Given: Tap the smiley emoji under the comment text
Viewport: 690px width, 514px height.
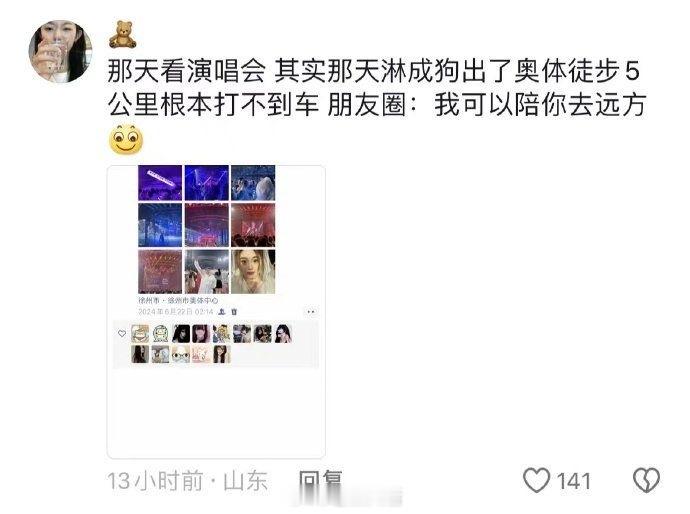Looking at the screenshot, I should point(126,140).
